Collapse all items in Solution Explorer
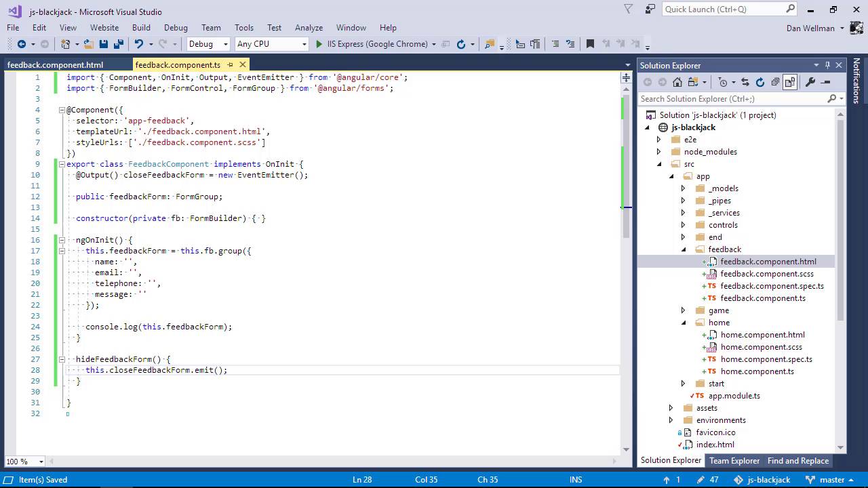The width and height of the screenshot is (868, 488). click(774, 82)
